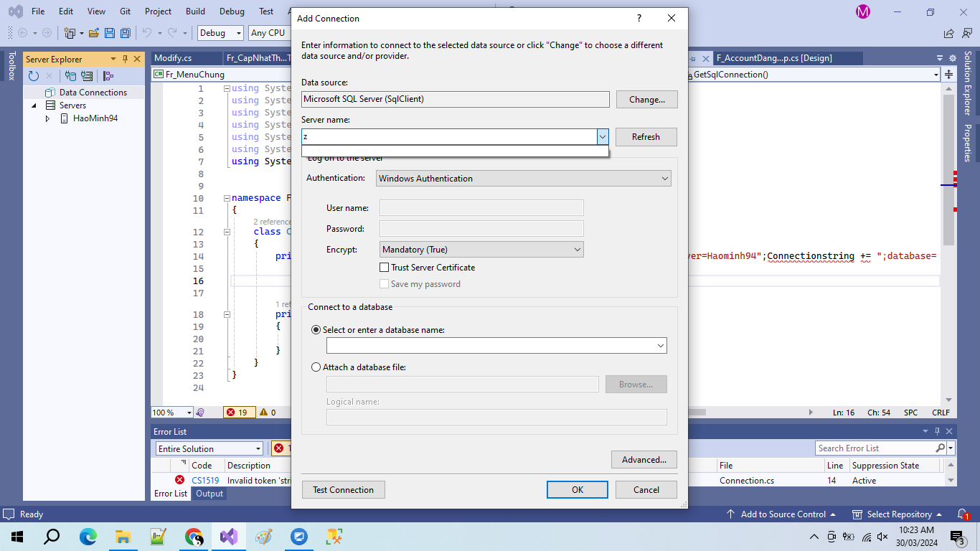Open Windows taskbar search
Image resolution: width=980 pixels, height=551 pixels.
coord(52,537)
